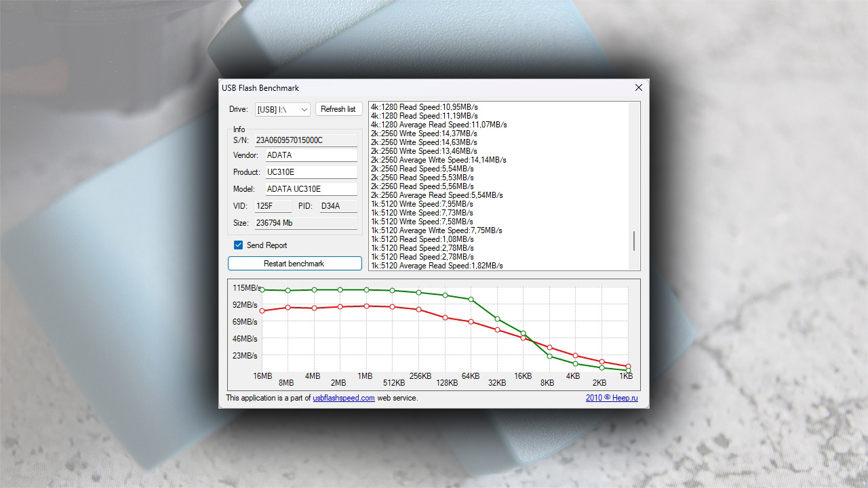Click the Size field 236794 Mb
868x488 pixels.
pos(305,223)
